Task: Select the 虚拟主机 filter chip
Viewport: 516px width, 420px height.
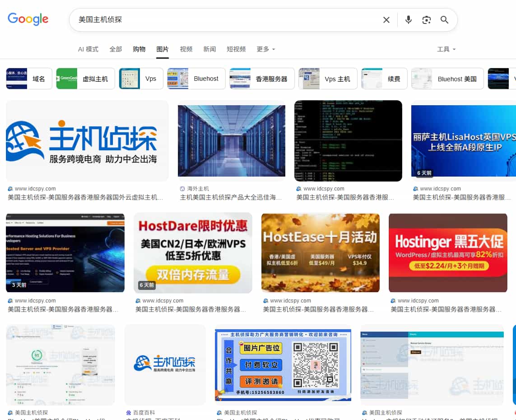Action: (x=85, y=78)
